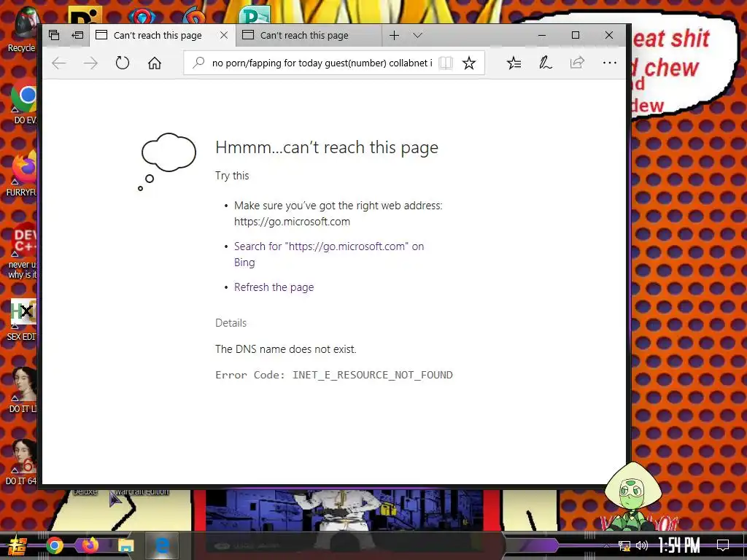This screenshot has height=560, width=747.
Task: Select the Firefox FURRYFU desktop shortcut
Action: point(22,174)
